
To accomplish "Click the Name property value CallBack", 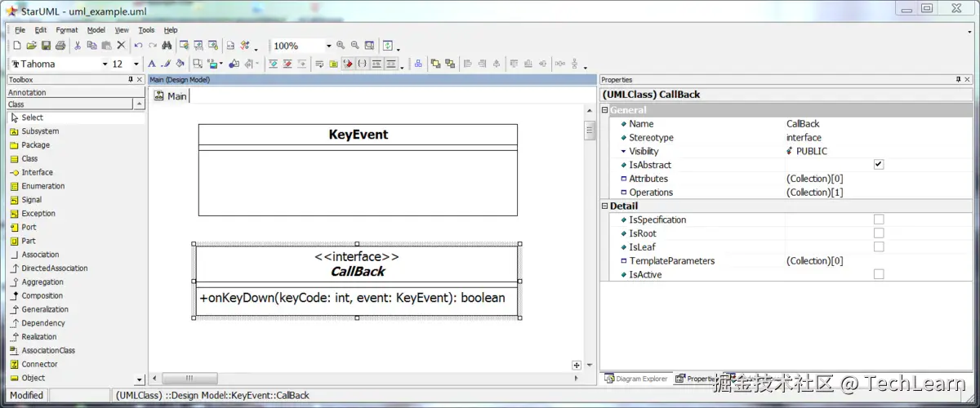I will (803, 124).
